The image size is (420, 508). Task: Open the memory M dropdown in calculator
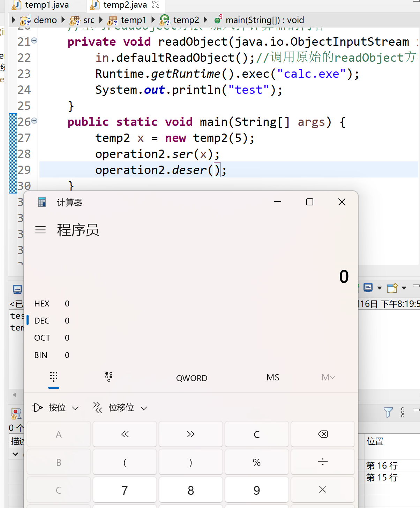(328, 378)
